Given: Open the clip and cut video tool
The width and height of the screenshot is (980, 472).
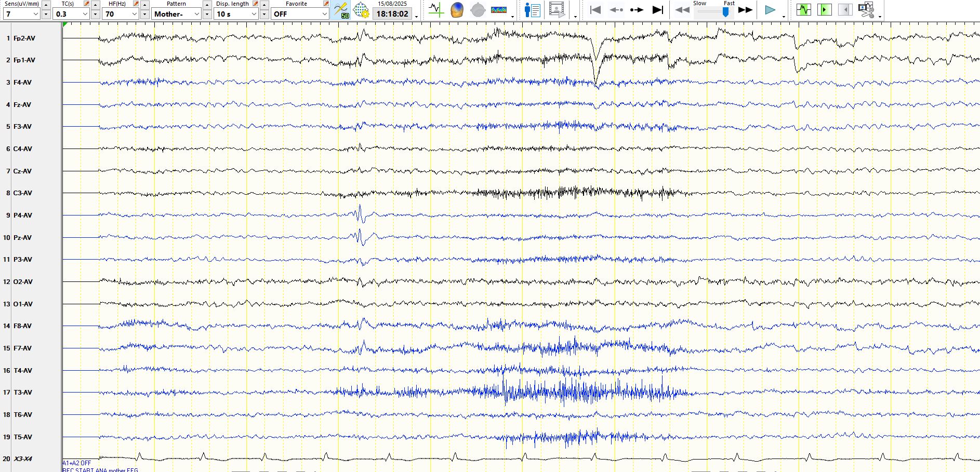Looking at the screenshot, I should (866, 10).
